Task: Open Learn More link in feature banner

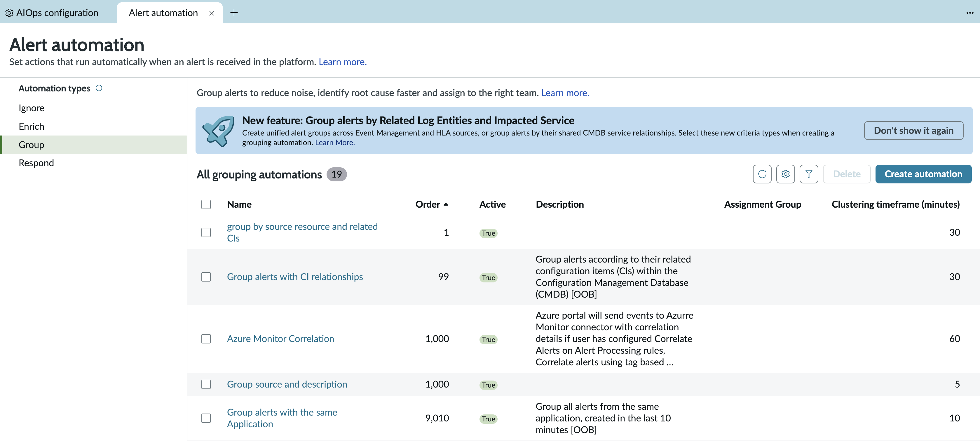Action: (x=335, y=143)
